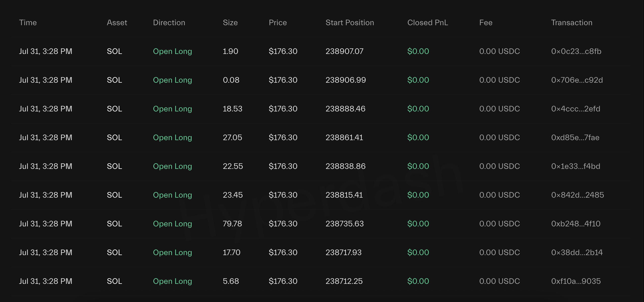Click the Direction column header

click(x=169, y=22)
